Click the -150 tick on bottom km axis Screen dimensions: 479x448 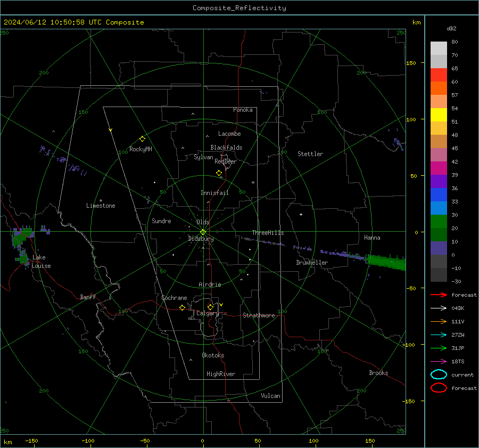coord(31,441)
